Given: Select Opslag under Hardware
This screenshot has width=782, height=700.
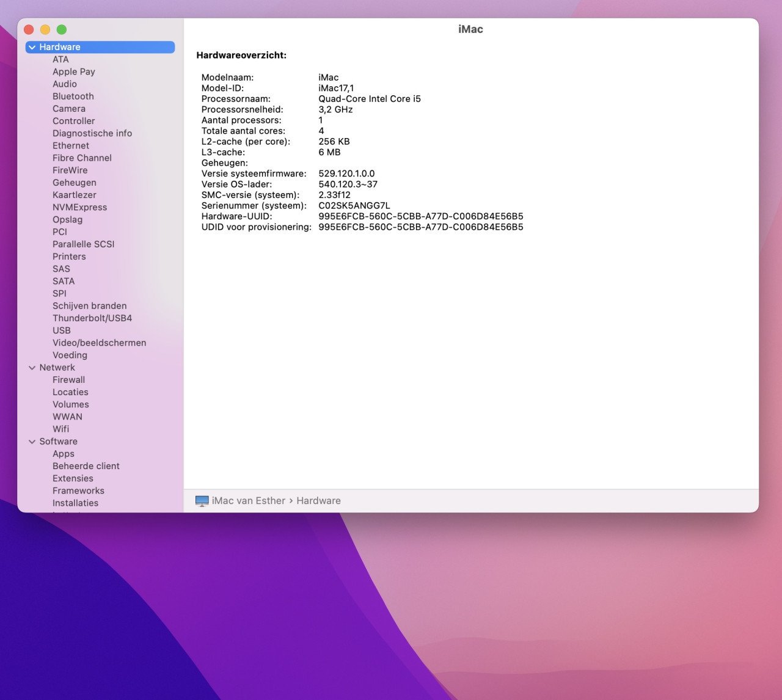Looking at the screenshot, I should click(67, 219).
